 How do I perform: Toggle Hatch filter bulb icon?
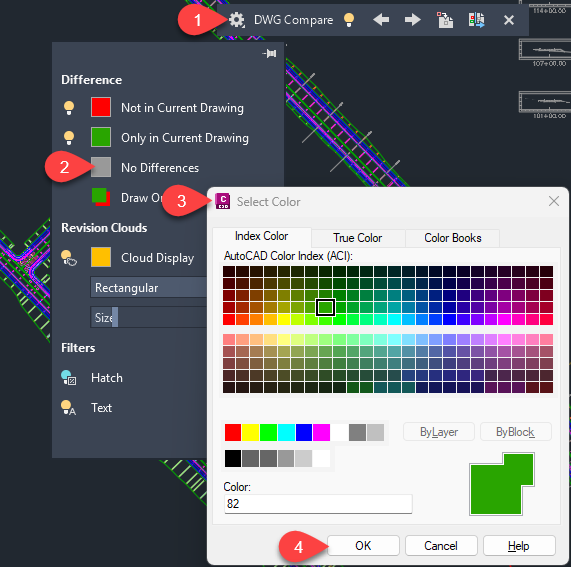point(69,378)
